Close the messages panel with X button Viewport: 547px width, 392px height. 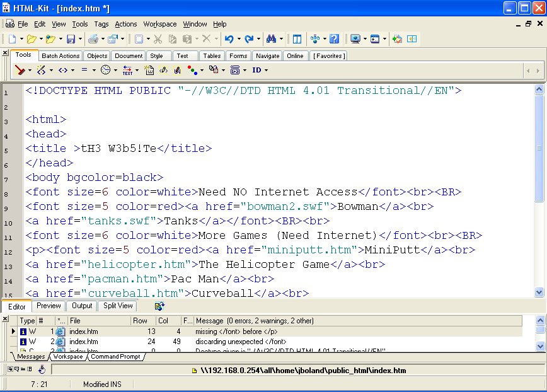(5, 319)
